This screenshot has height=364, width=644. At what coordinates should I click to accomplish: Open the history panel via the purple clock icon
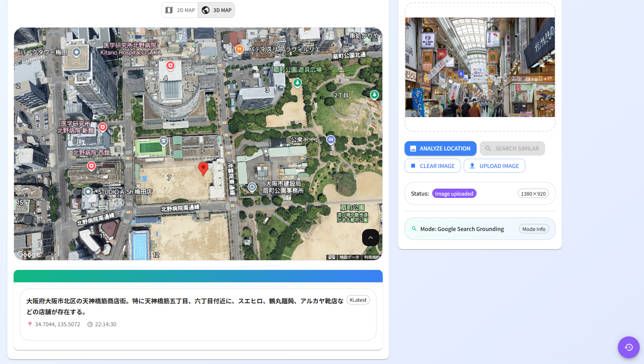click(628, 347)
